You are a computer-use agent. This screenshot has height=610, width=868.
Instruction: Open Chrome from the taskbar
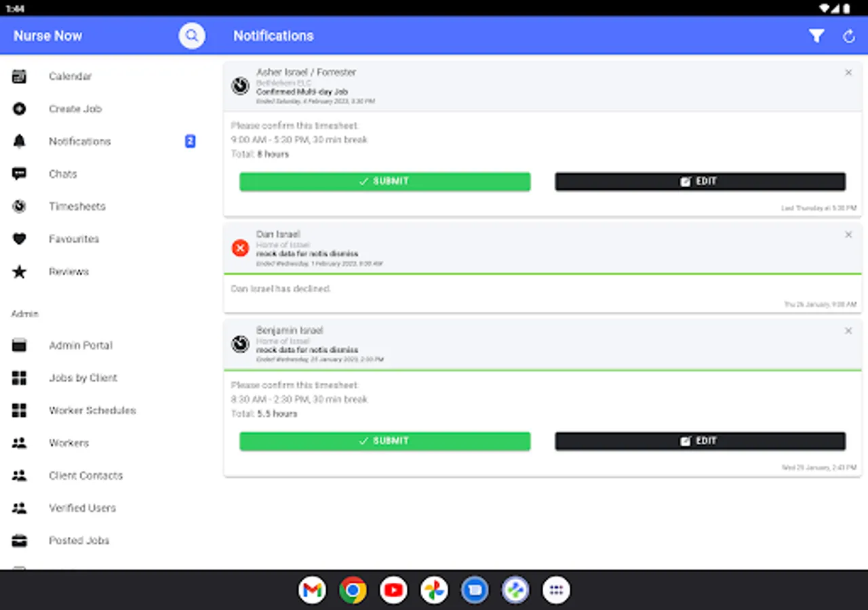pos(353,590)
